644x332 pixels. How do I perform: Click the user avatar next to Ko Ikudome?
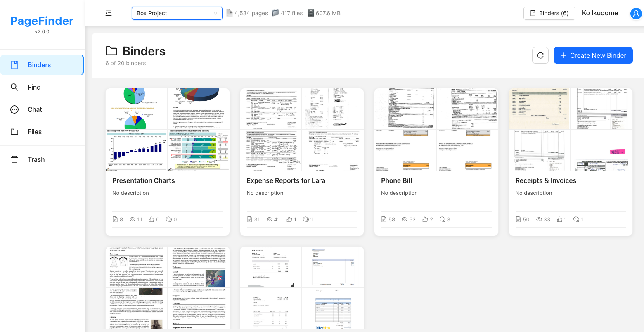pos(635,13)
